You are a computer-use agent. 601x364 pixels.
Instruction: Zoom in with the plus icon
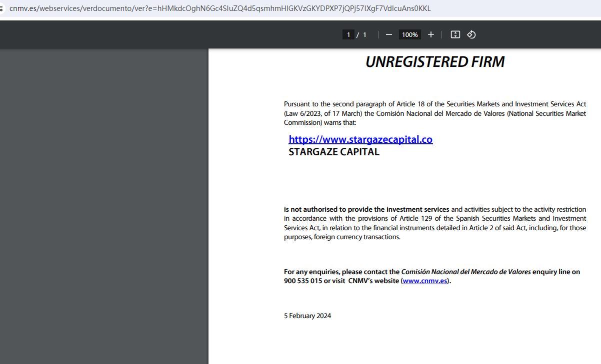[430, 34]
